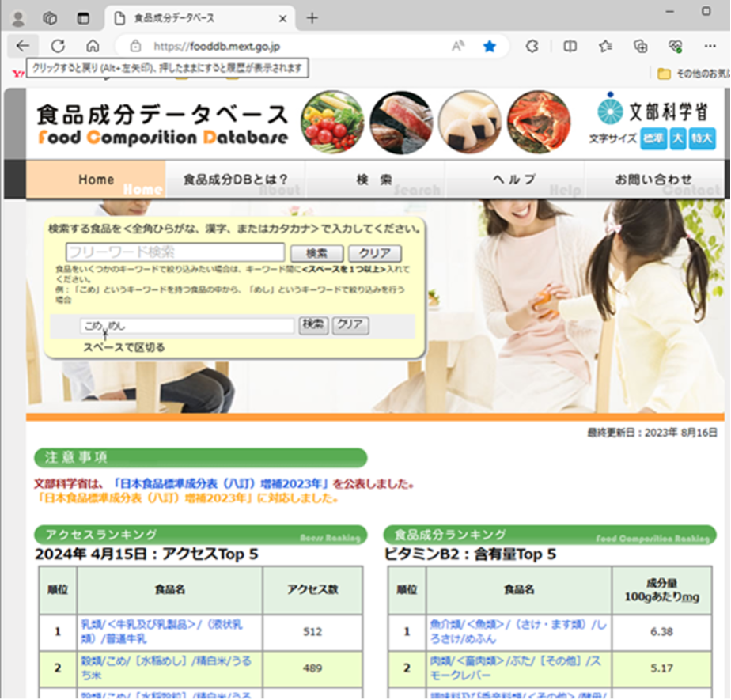
Task: Click the 最終更新日：2023年 8月16日 text
Action: point(652,433)
